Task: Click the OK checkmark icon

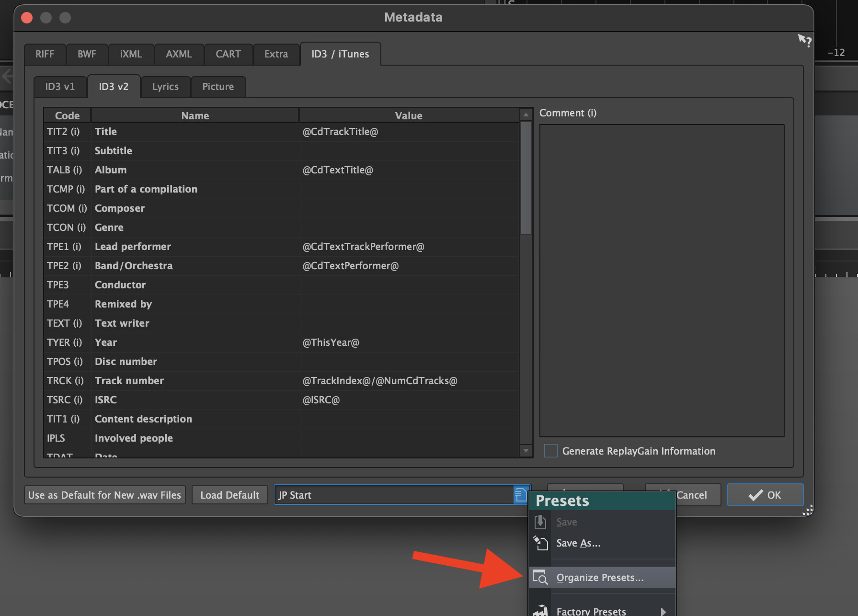Action: click(755, 495)
